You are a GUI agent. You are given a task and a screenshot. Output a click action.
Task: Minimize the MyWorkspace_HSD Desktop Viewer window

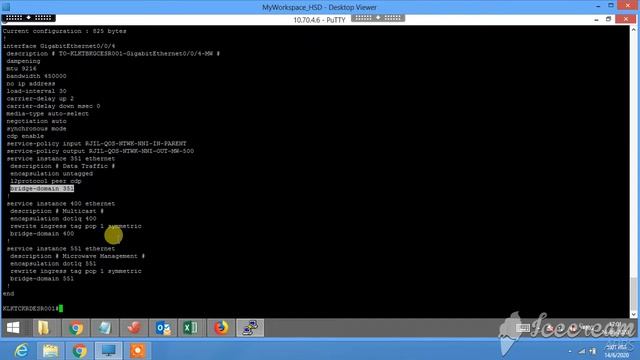coord(598,6)
